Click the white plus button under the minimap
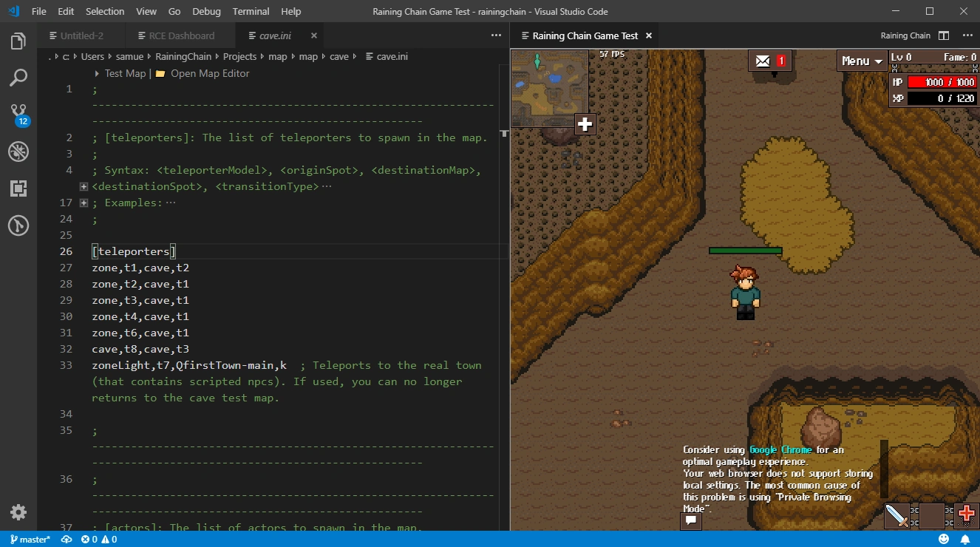The height and width of the screenshot is (547, 980). (x=585, y=124)
